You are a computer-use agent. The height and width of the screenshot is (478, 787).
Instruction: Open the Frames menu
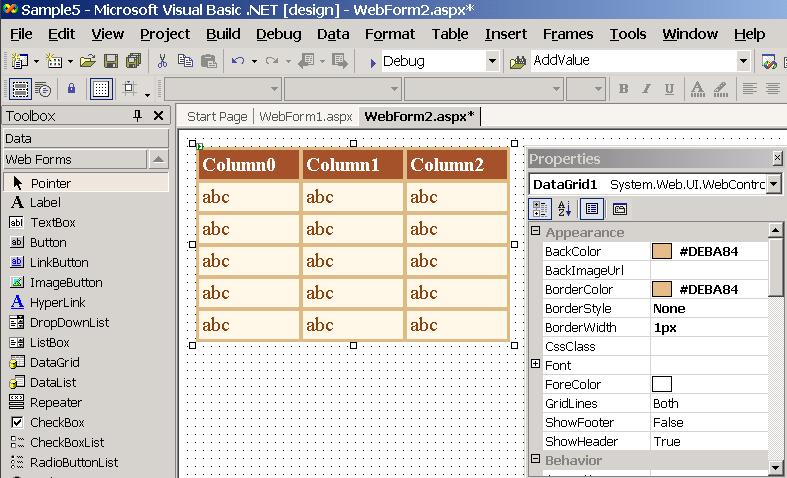coord(568,34)
